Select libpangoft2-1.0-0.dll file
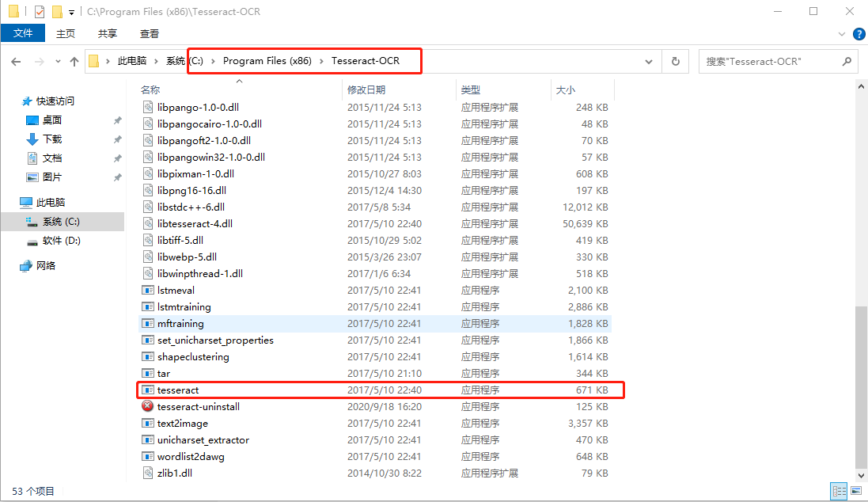The width and height of the screenshot is (868, 502). tap(203, 140)
